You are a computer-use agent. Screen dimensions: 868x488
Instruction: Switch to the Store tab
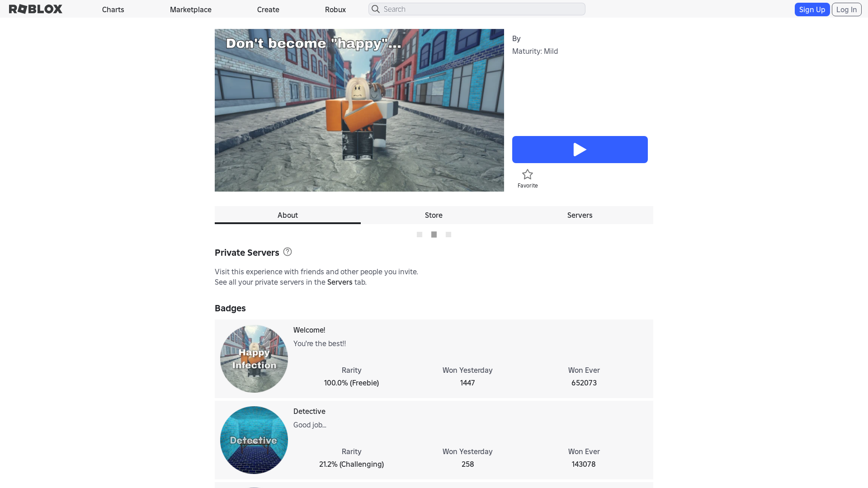[434, 215]
